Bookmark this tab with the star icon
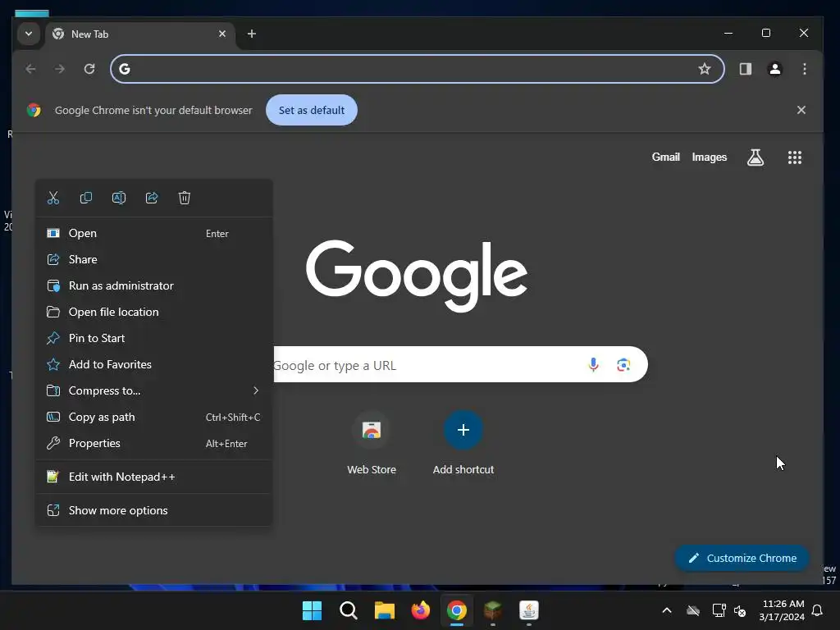 705,69
